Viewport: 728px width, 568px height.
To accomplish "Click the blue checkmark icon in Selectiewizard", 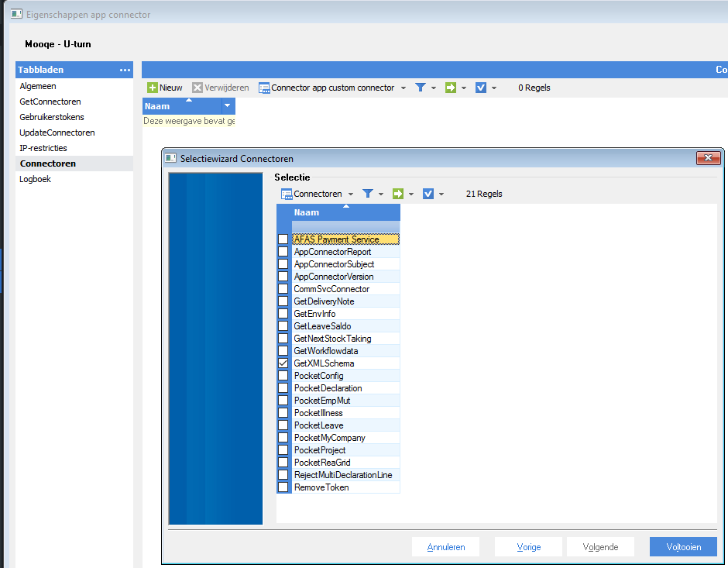I will (x=428, y=194).
